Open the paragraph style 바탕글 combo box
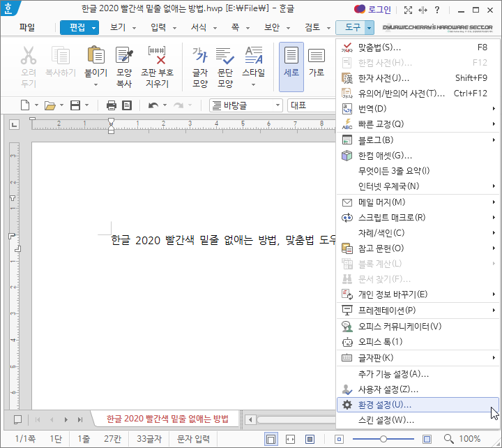The image size is (502, 448). click(x=246, y=105)
